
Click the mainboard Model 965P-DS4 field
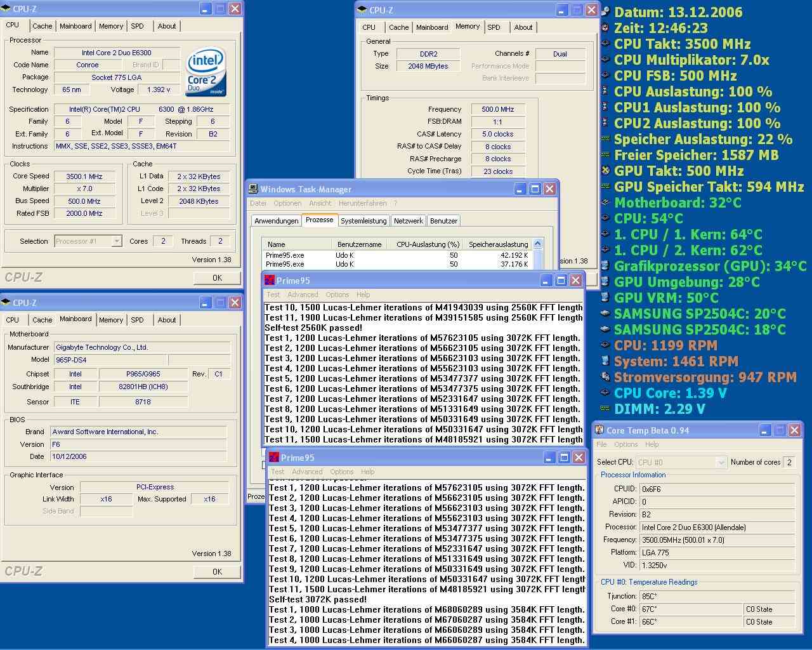(110, 359)
